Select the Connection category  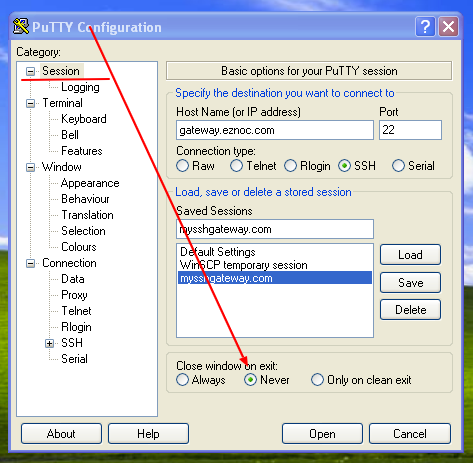point(69,263)
